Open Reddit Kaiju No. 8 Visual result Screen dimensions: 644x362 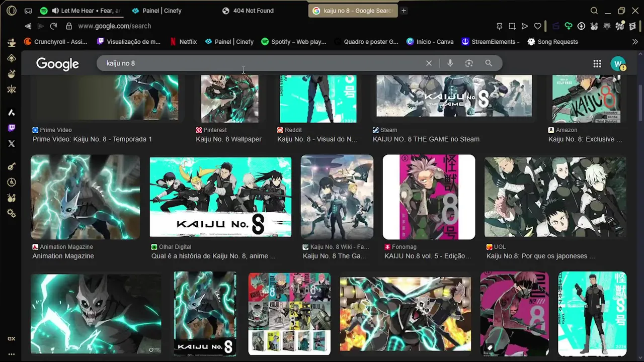tap(317, 139)
